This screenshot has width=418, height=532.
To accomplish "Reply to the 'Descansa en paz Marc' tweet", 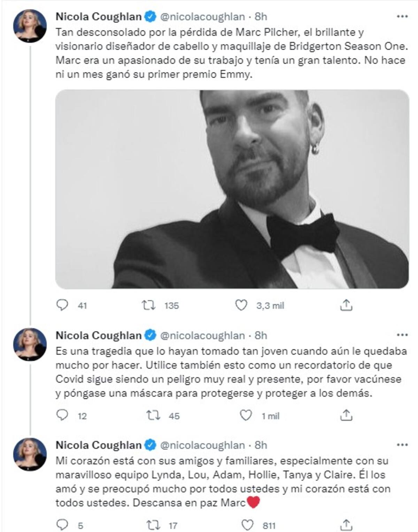I will [x=62, y=525].
